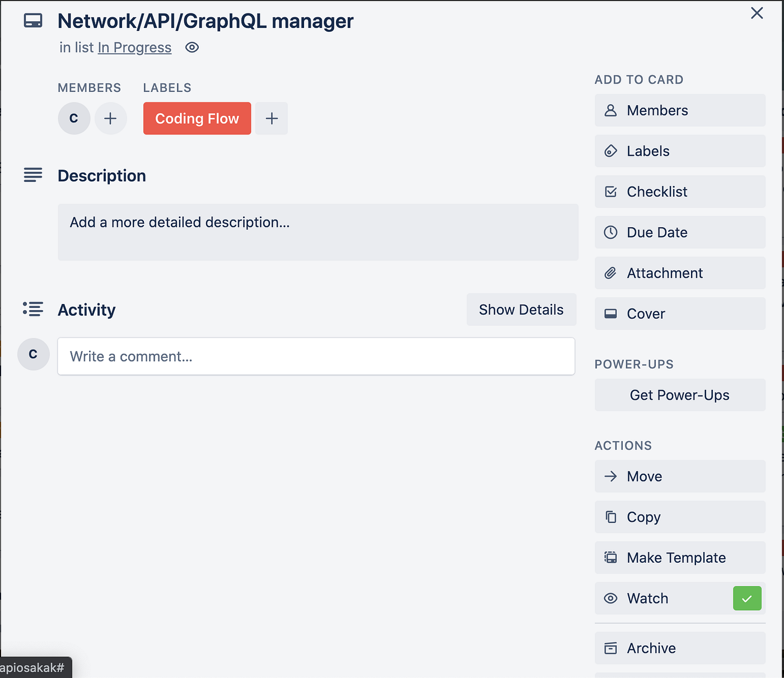Screen dimensions: 784x678
Task: Archive the card
Action: (x=680, y=648)
